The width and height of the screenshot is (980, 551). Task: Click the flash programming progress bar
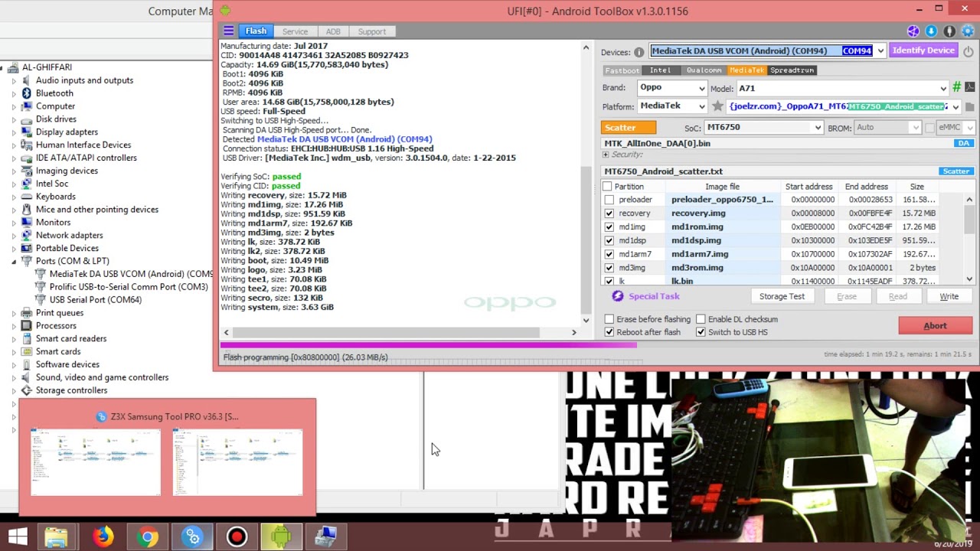597,346
